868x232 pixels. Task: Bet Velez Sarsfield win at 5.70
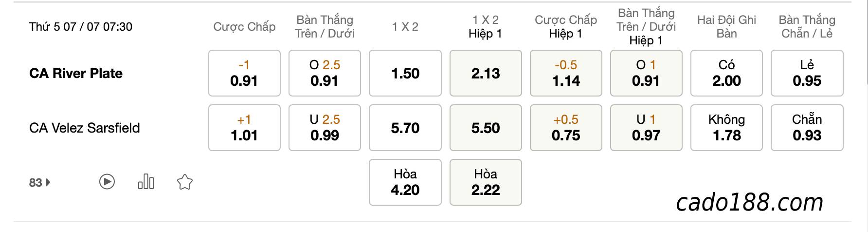(405, 128)
